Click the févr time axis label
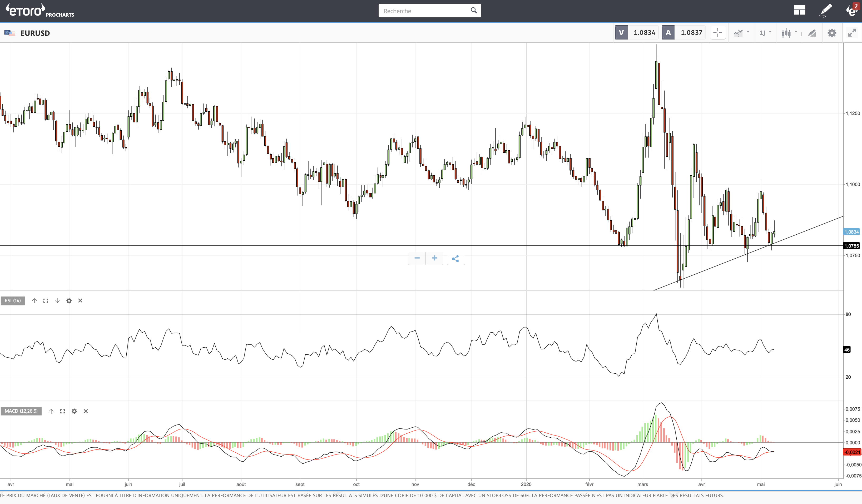The image size is (862, 504). (x=589, y=484)
